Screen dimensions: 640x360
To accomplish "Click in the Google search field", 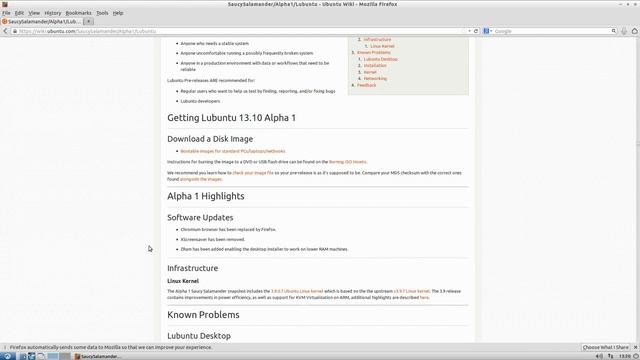I will coord(551,31).
